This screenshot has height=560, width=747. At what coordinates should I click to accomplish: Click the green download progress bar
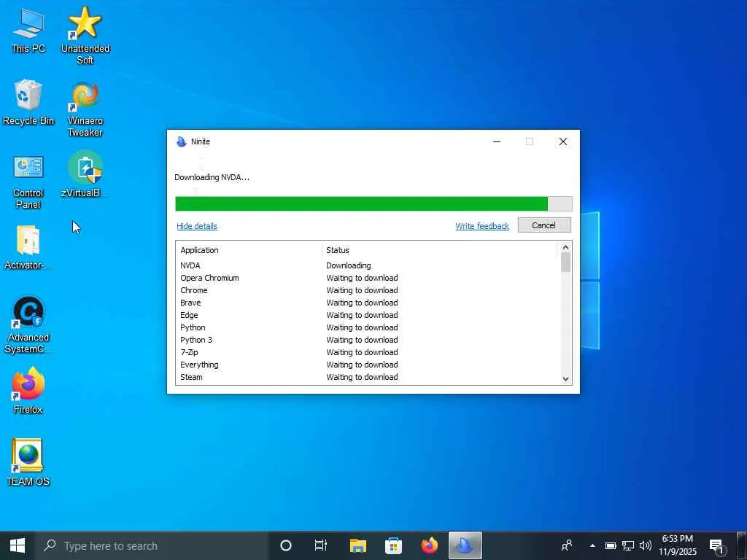click(373, 204)
